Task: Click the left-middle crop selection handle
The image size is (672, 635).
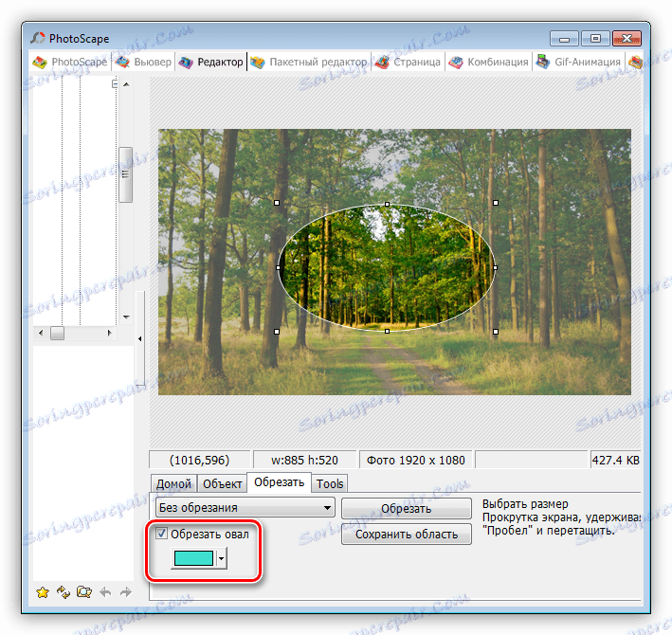Action: pyautogui.click(x=278, y=267)
